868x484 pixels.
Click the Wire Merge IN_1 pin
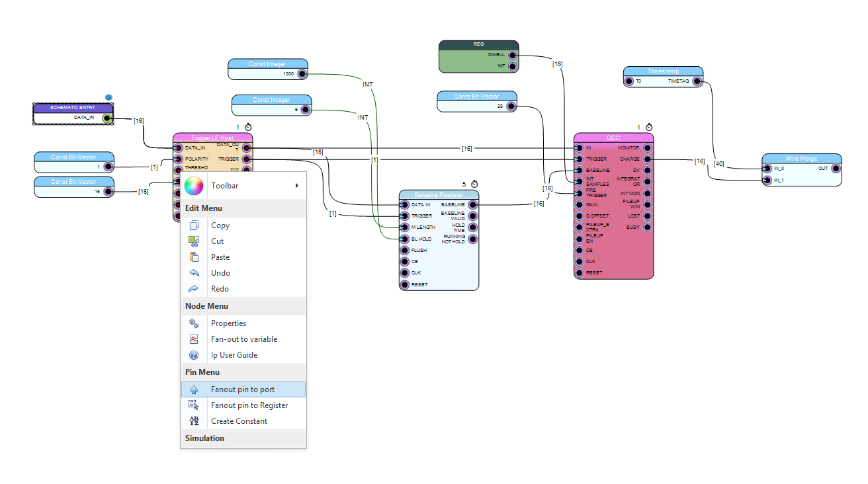coord(767,180)
